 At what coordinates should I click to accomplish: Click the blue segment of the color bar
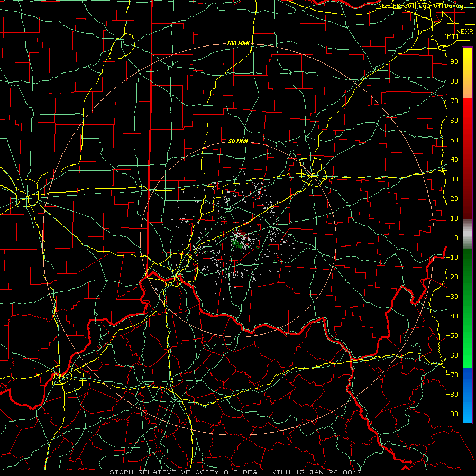467,395
